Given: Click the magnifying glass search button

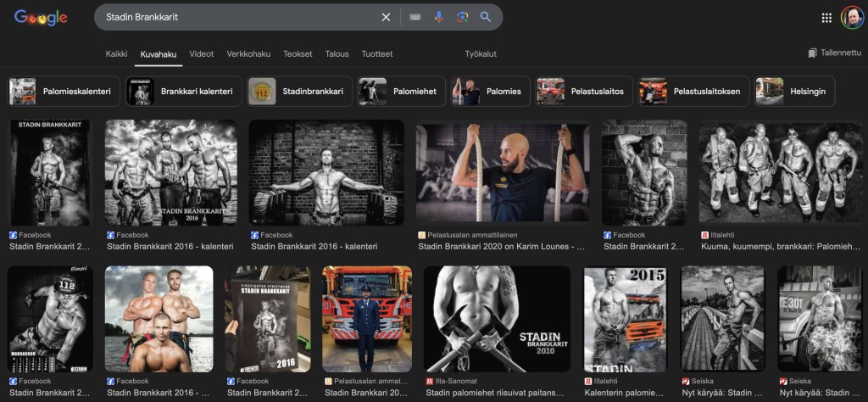Looking at the screenshot, I should pyautogui.click(x=486, y=17).
